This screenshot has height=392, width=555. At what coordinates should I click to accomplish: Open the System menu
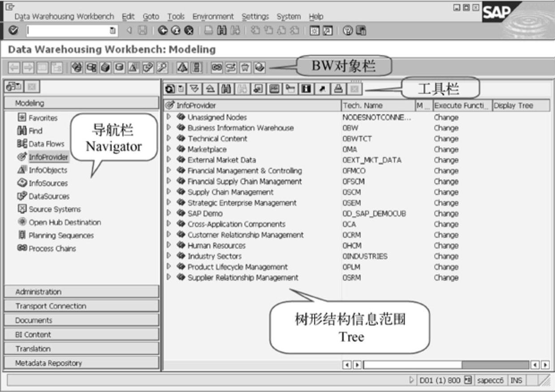288,17
